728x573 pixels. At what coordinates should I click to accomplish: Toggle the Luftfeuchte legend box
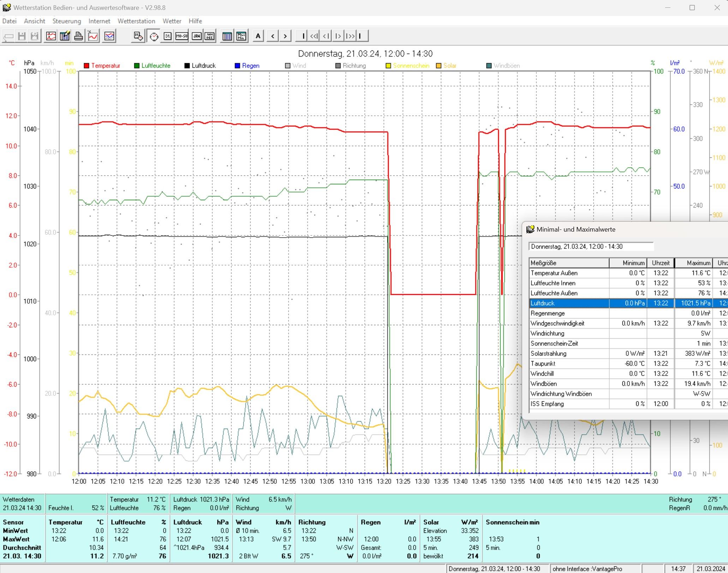tap(137, 66)
